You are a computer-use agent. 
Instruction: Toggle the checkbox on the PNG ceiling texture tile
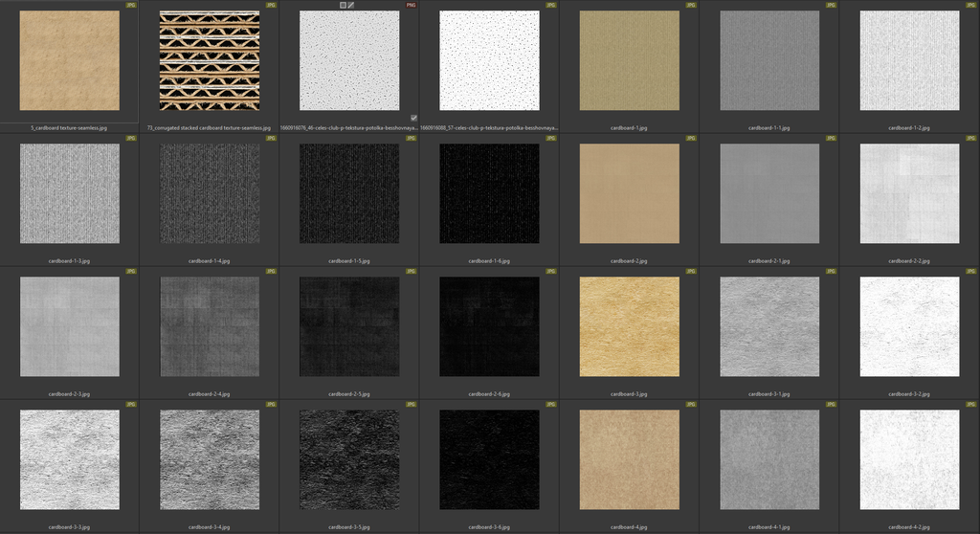[x=413, y=118]
